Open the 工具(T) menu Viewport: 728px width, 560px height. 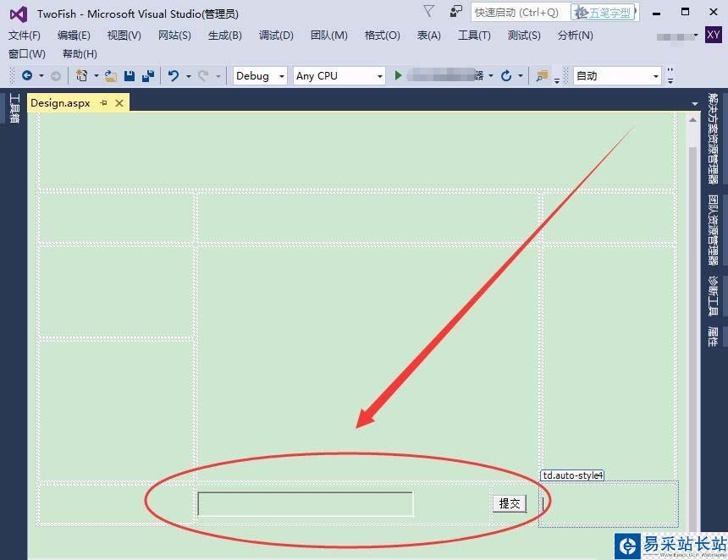click(474, 36)
